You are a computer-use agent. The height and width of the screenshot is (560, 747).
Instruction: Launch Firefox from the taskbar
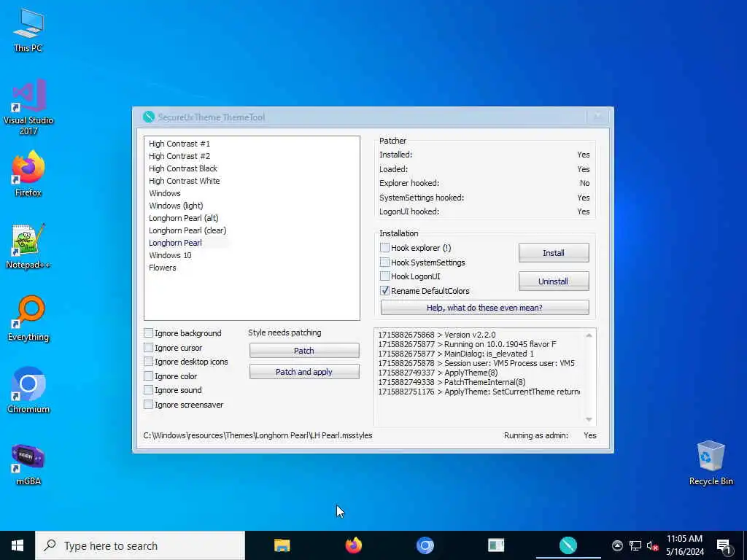click(354, 545)
